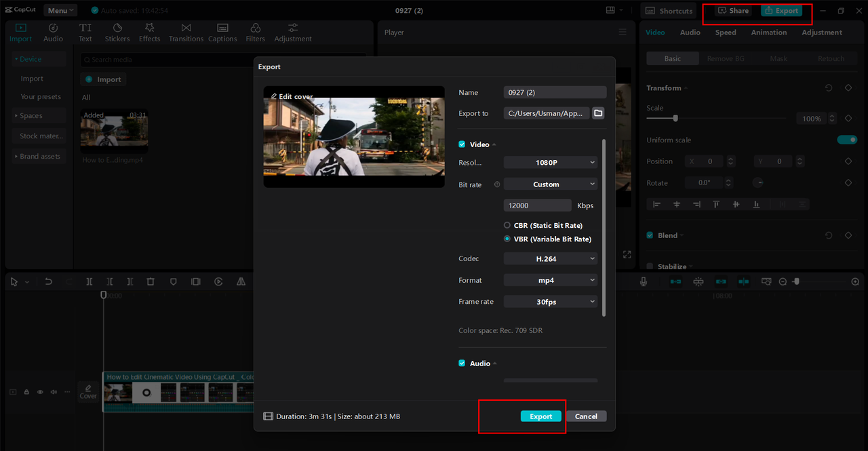
Task: Lock the timeline track with lock icon
Action: [26, 392]
